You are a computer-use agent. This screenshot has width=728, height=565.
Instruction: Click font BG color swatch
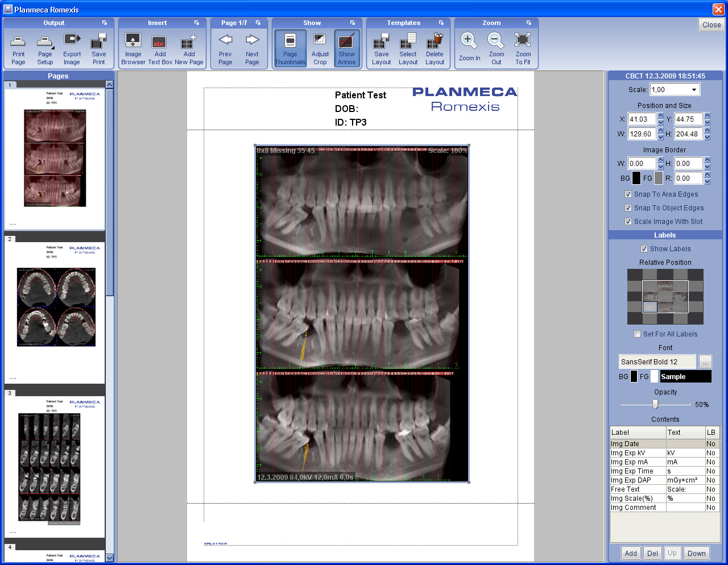click(634, 376)
